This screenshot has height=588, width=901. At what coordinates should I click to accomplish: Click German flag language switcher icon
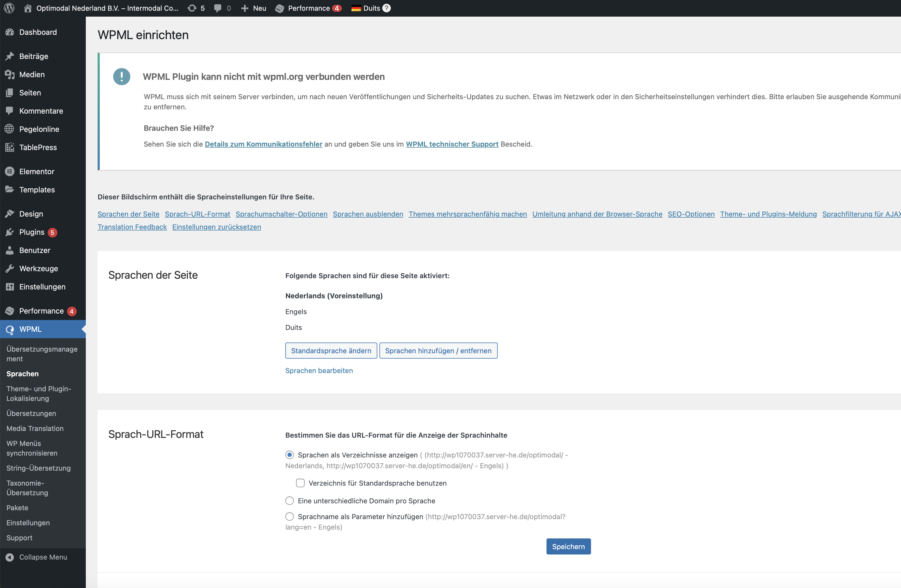click(x=356, y=8)
